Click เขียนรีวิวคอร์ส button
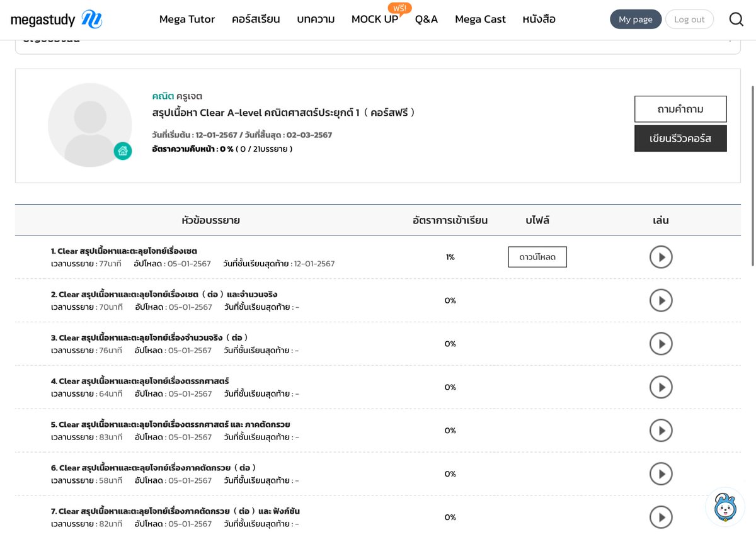This screenshot has width=756, height=537. (680, 138)
